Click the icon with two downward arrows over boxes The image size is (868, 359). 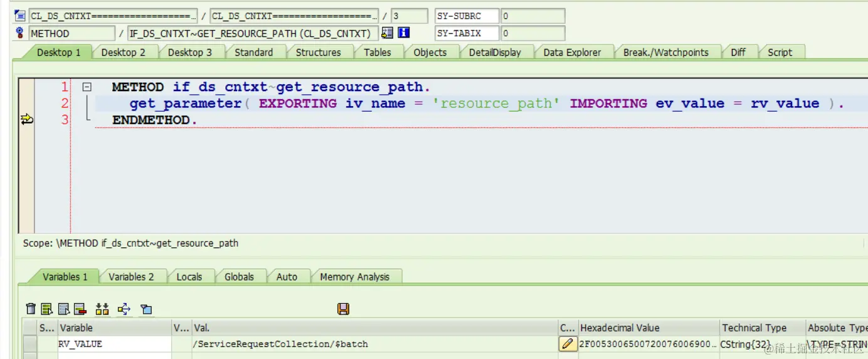[x=102, y=309]
